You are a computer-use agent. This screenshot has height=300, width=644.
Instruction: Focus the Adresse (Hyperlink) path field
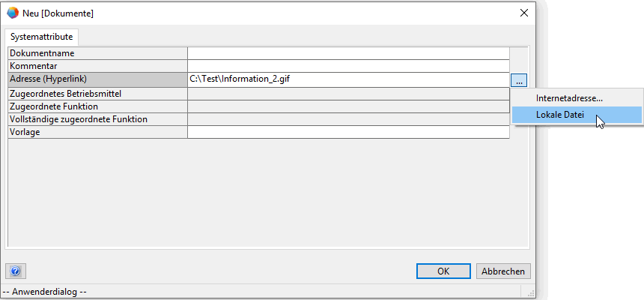click(x=348, y=79)
